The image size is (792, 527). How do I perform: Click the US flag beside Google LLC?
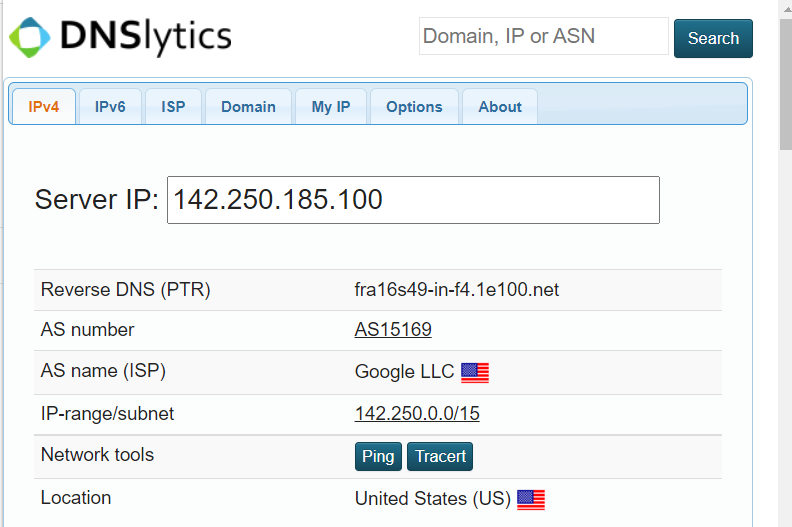pos(475,373)
